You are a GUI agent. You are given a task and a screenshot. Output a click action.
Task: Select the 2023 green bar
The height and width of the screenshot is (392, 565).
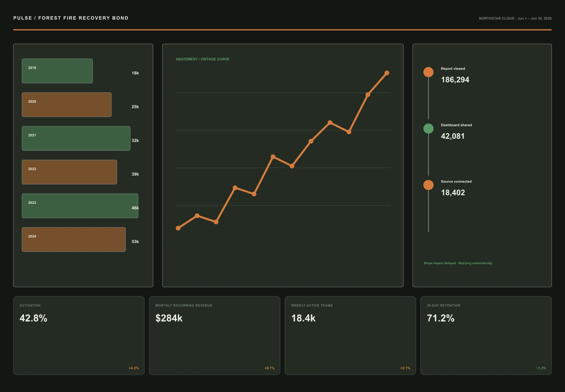pyautogui.click(x=80, y=206)
